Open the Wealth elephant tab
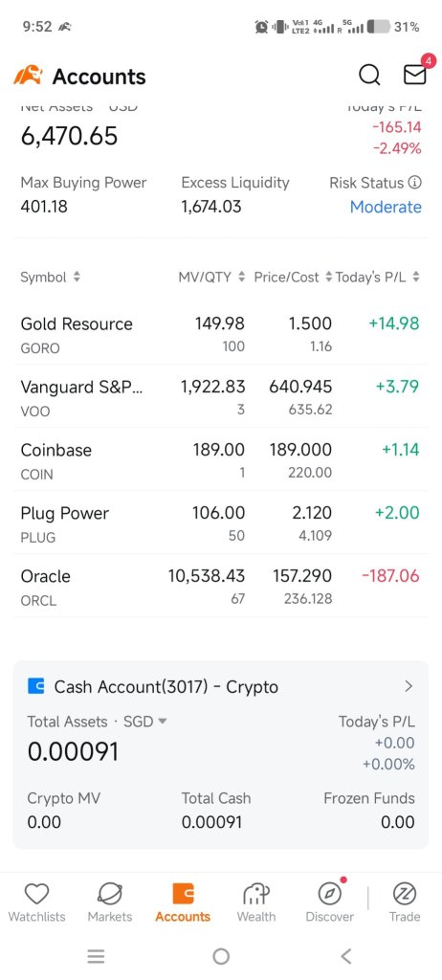Image resolution: width=442 pixels, height=980 pixels. 256,902
